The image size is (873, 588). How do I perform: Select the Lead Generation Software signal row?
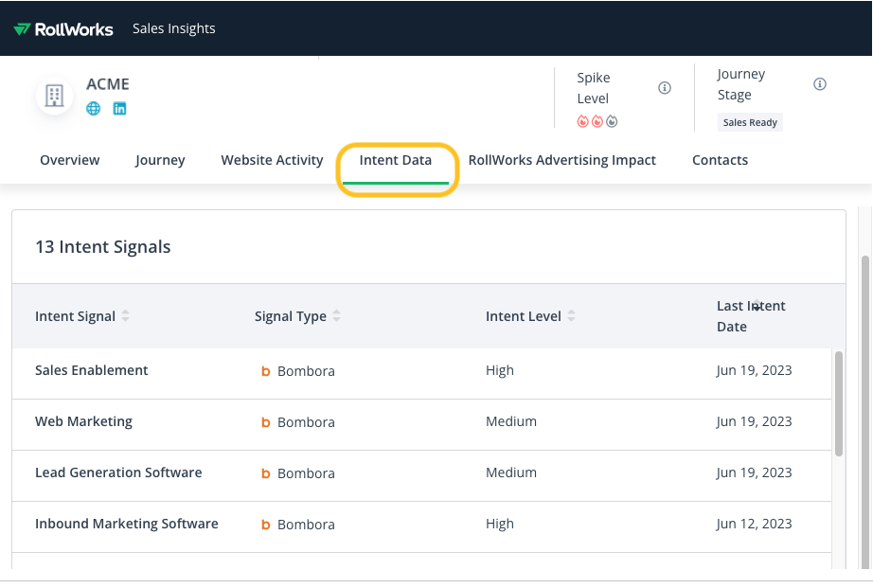pyautogui.click(x=118, y=472)
